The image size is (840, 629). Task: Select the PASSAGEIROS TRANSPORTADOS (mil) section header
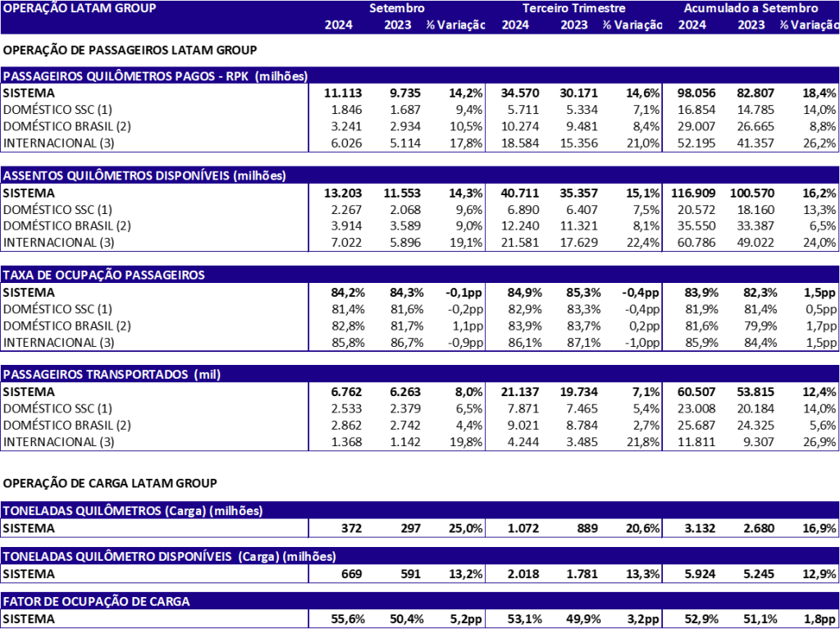click(112, 375)
